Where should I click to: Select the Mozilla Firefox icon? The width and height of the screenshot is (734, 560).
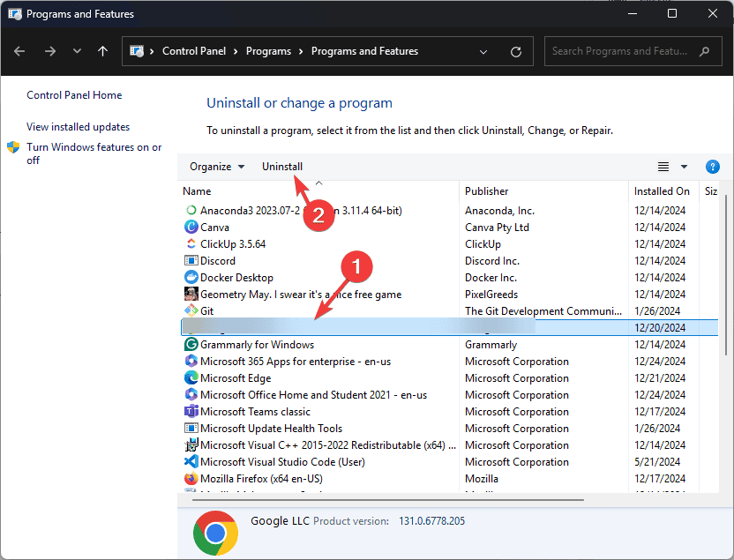pos(191,479)
